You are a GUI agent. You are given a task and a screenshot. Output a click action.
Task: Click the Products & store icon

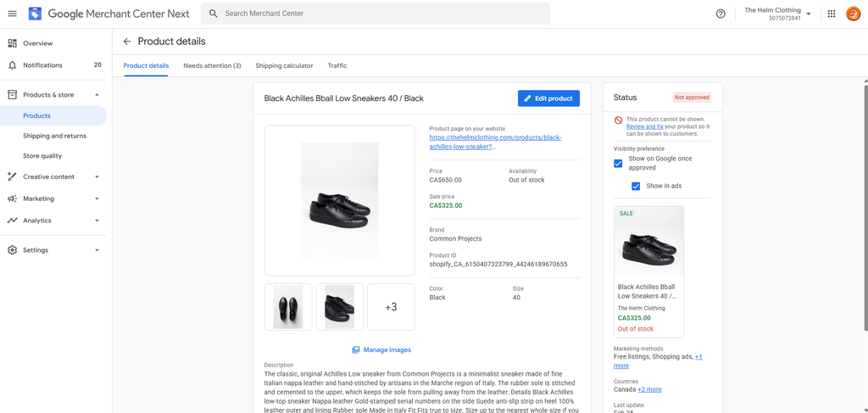tap(12, 95)
